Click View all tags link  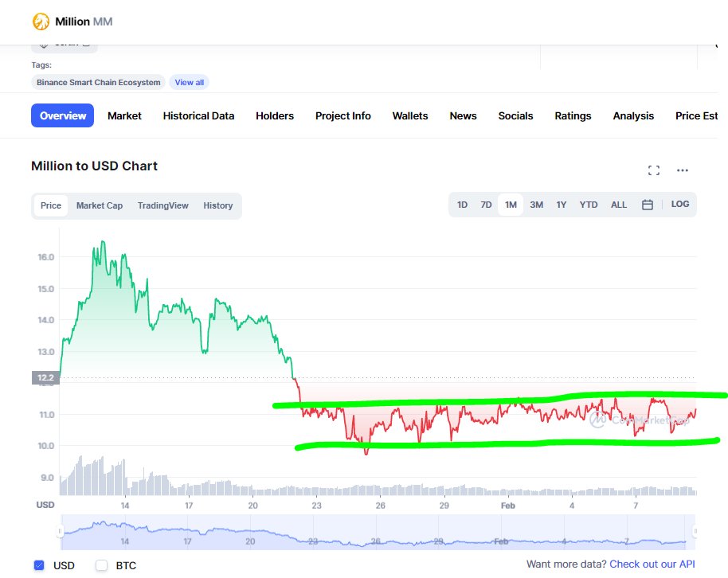(189, 82)
